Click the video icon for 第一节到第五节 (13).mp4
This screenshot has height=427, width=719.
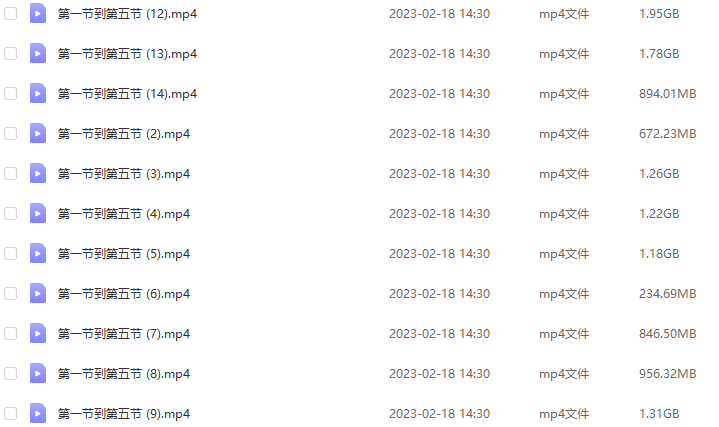[38, 53]
